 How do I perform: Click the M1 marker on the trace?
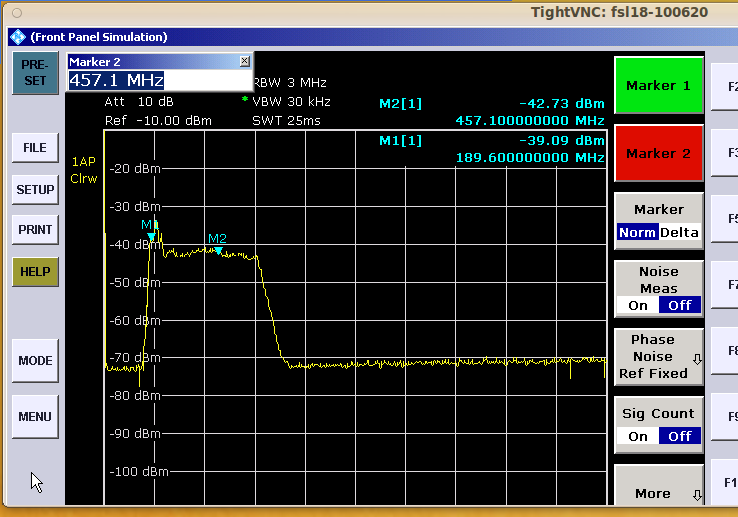[x=151, y=236]
